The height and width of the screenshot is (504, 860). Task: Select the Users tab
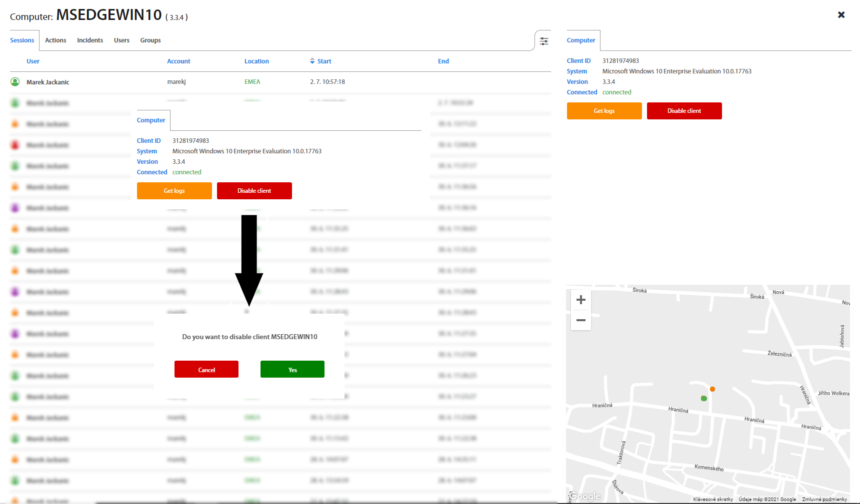click(121, 40)
